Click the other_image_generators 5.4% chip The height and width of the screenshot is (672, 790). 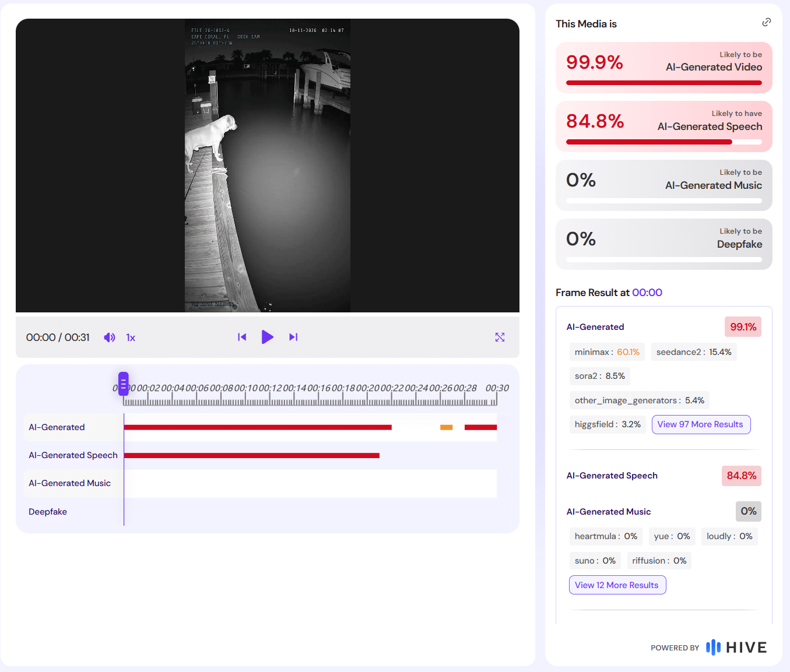pyautogui.click(x=640, y=400)
